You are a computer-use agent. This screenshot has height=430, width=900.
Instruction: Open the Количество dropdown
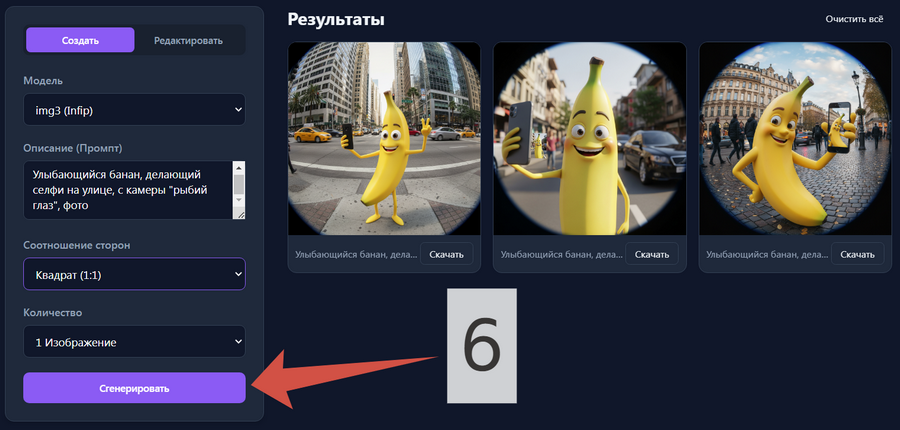(134, 342)
